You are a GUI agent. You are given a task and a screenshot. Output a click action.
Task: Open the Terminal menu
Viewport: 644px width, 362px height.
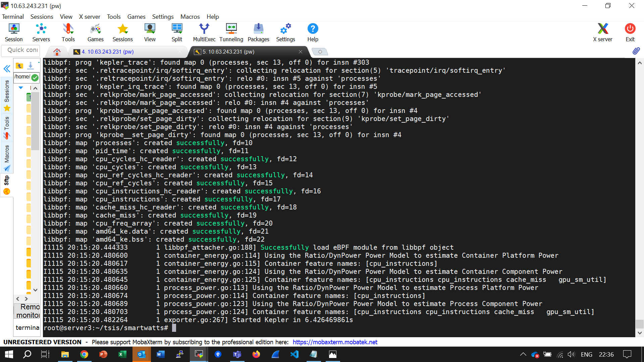pyautogui.click(x=13, y=16)
